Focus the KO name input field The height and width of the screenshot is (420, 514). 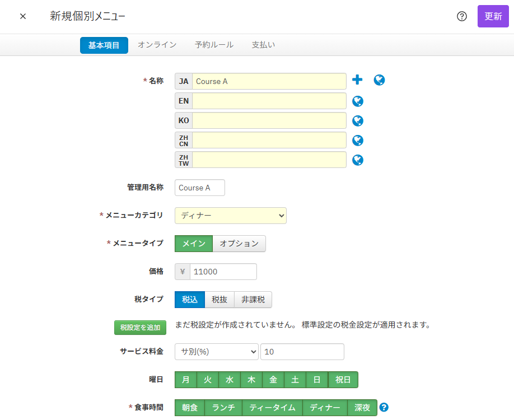(x=269, y=120)
